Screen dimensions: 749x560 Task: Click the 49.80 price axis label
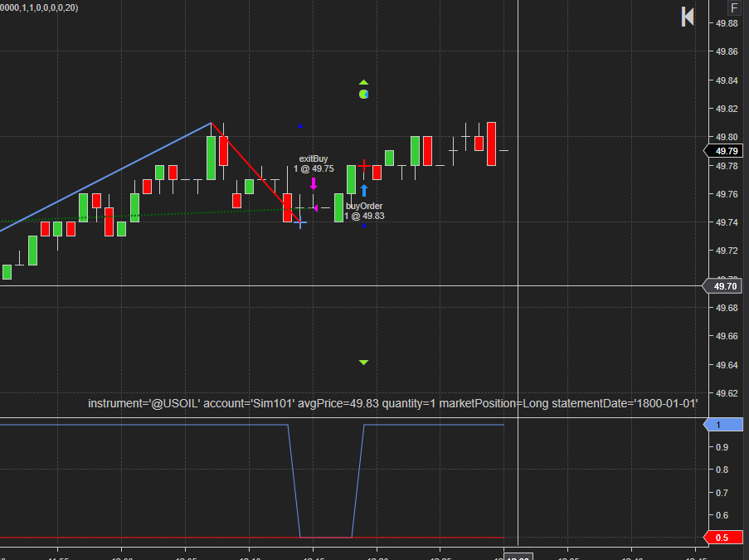point(727,137)
